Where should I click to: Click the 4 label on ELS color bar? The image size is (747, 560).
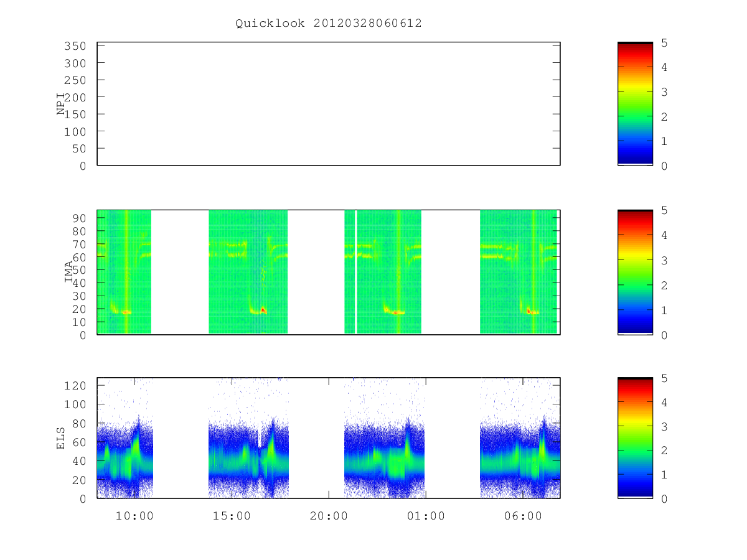click(665, 402)
